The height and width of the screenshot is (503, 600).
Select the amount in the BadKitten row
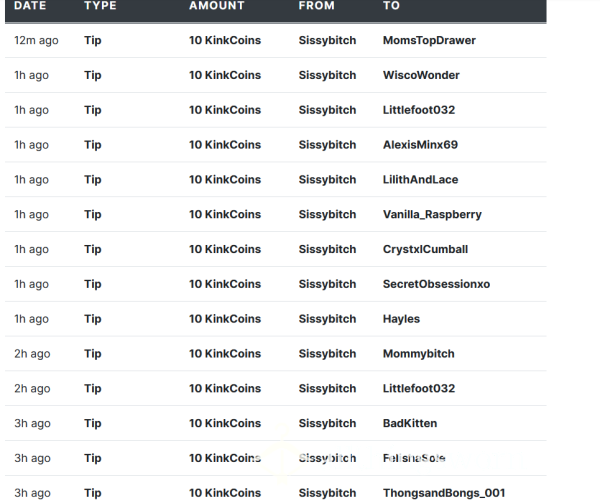(x=225, y=423)
